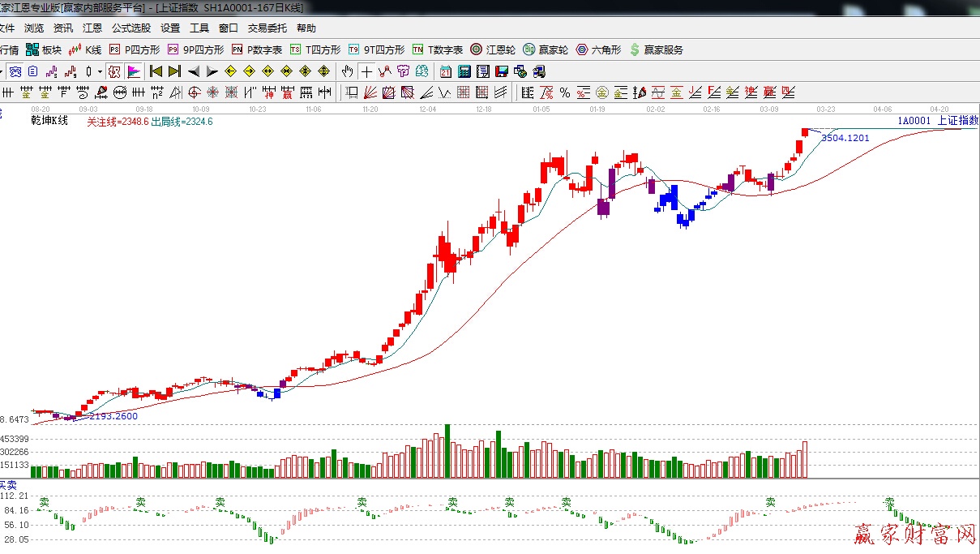Expand the candlestick type dropdown arrow
Screen dimensions: 980x554
coord(100,71)
